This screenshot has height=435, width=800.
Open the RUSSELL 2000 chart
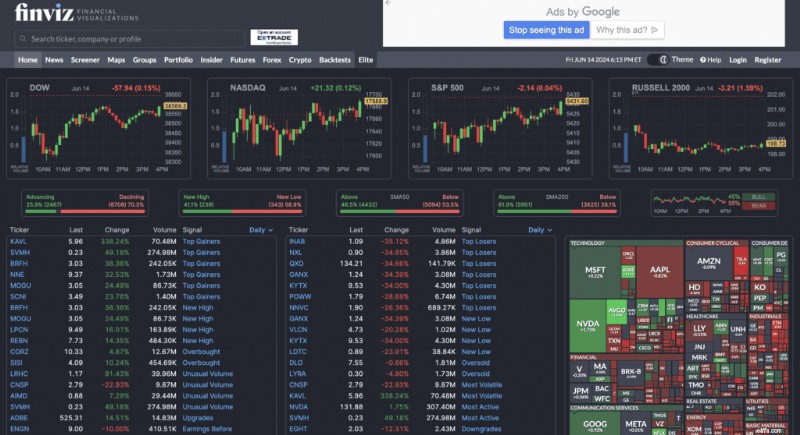(x=701, y=129)
